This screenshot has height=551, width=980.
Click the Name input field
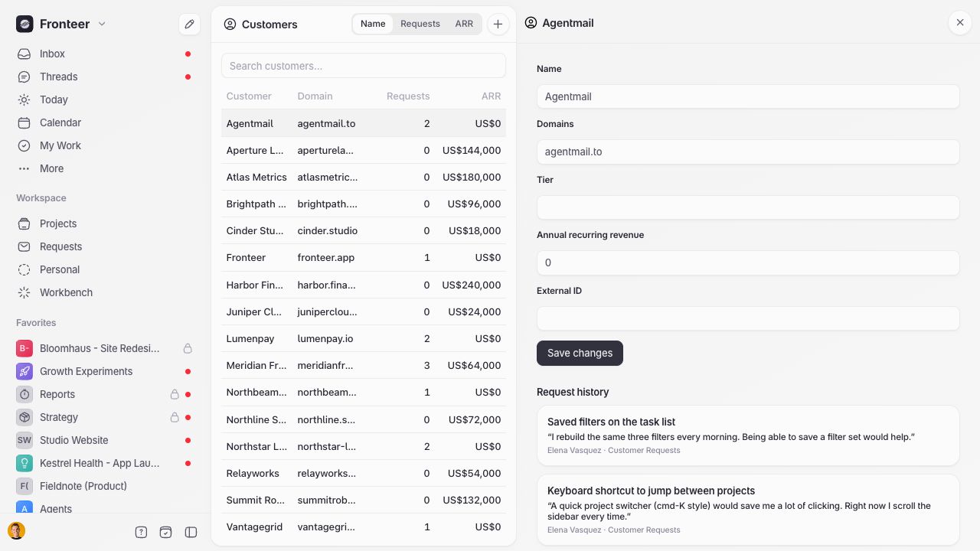[x=748, y=96]
